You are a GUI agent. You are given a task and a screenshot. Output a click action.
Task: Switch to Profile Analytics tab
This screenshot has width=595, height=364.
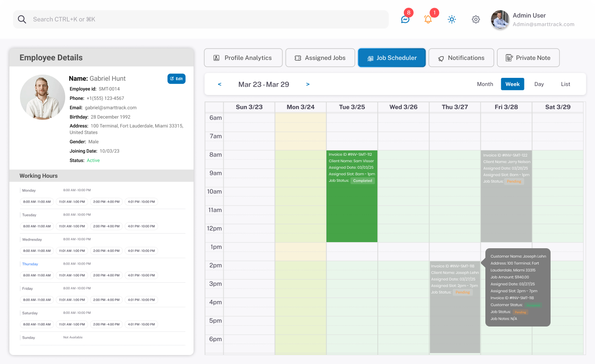[x=243, y=58]
